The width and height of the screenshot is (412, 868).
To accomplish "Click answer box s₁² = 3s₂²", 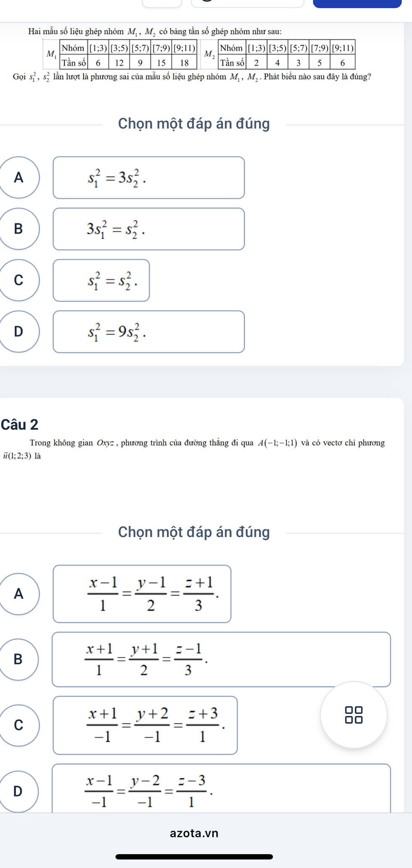I will coord(148,178).
